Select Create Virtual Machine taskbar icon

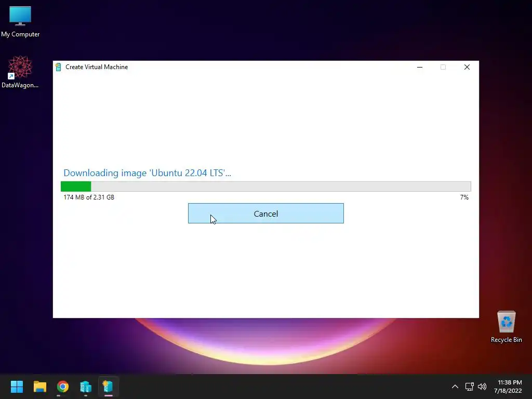click(x=108, y=387)
